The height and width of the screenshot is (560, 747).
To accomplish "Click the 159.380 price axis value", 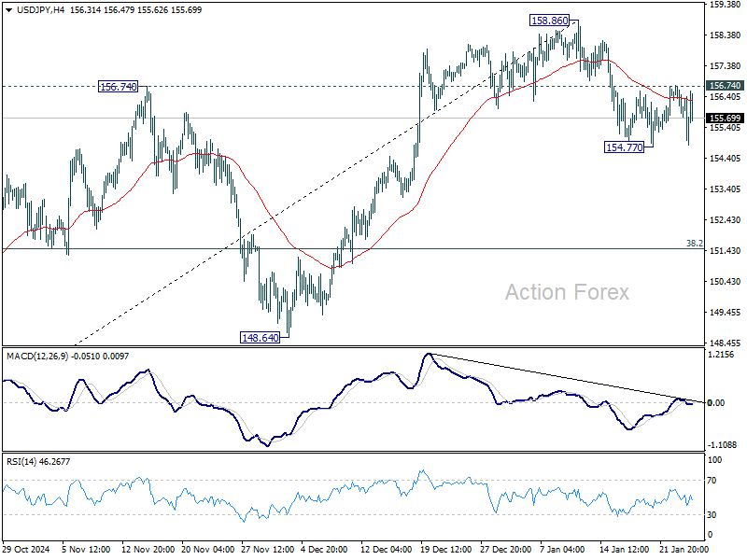I will pyautogui.click(x=725, y=5).
